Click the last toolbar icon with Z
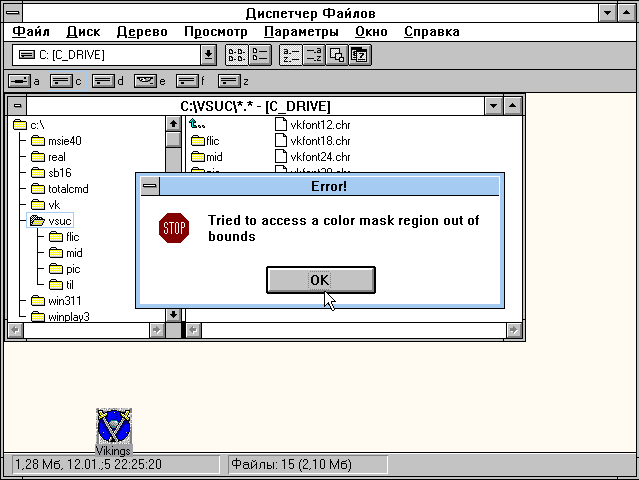639x480 pixels. click(359, 55)
